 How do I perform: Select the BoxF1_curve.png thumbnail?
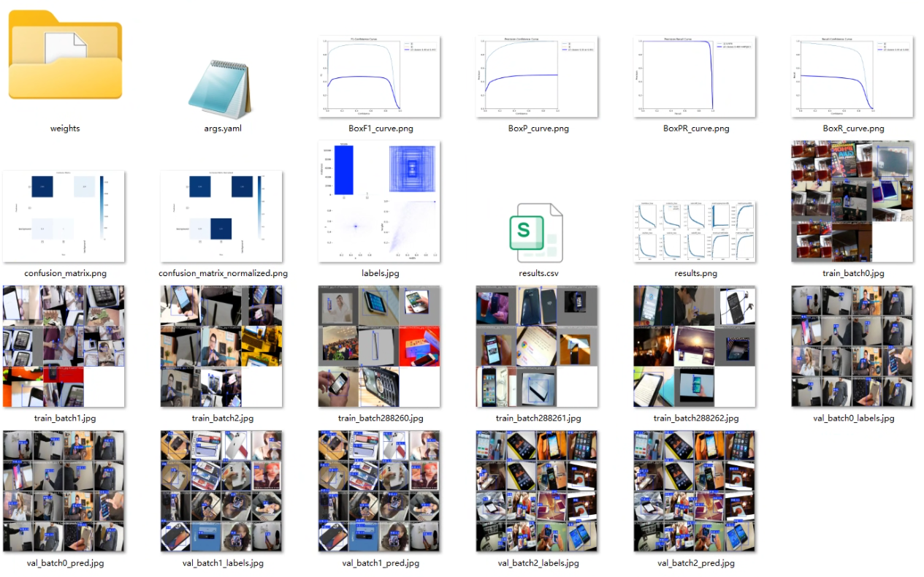click(x=380, y=77)
